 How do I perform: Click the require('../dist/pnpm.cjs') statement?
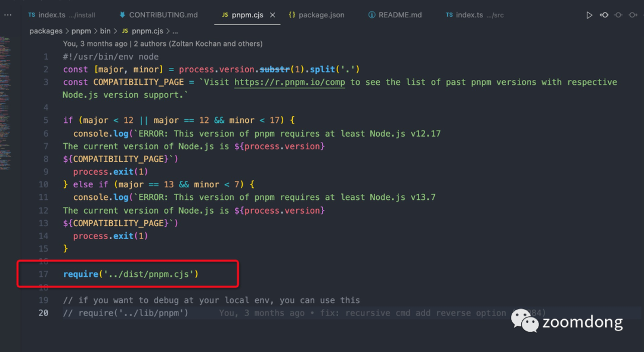click(x=131, y=274)
